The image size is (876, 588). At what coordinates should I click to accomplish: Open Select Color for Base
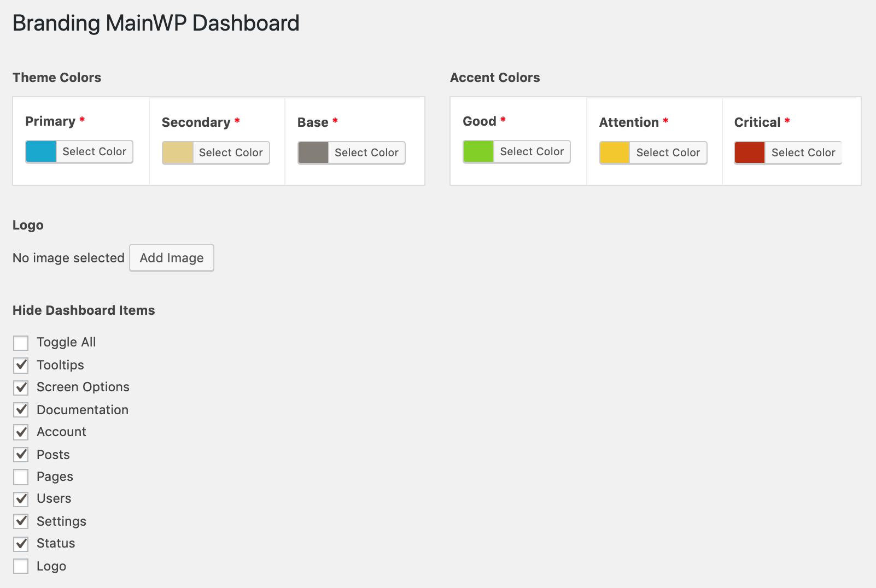(x=366, y=152)
